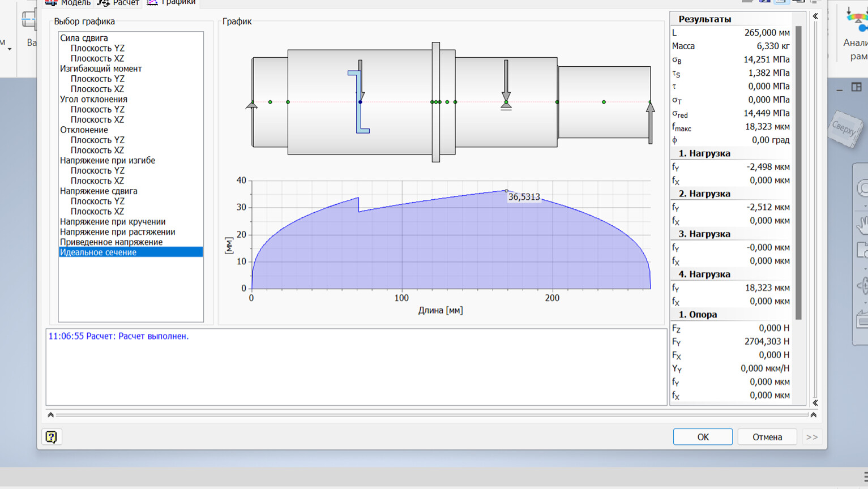Select Плоскость YZ under Напряжение сдвига
The width and height of the screenshot is (868, 489).
(x=97, y=201)
